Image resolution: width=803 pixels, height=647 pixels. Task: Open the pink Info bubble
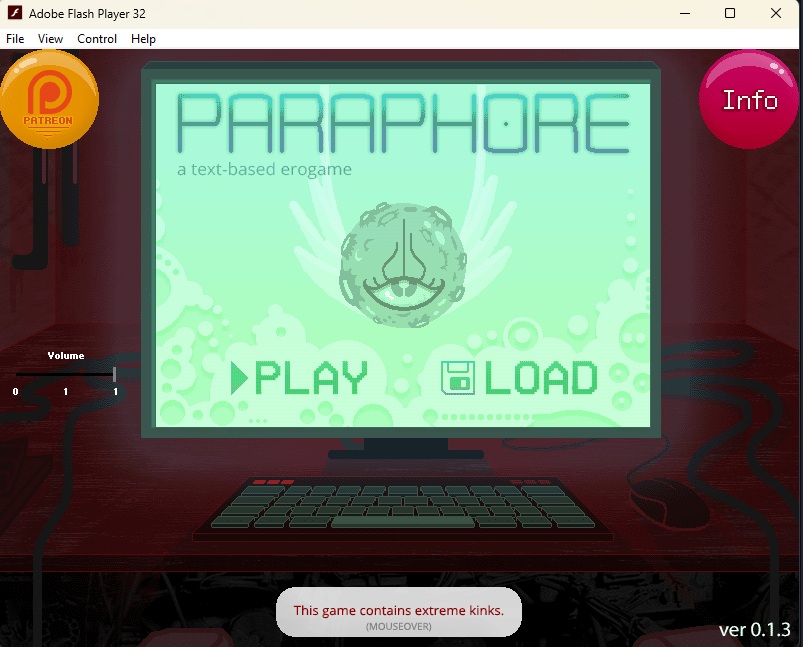pos(749,99)
